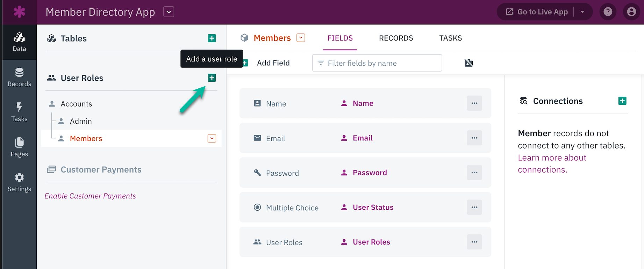The image size is (644, 269).
Task: Open the Members role dropdown in sidebar
Action: click(x=212, y=138)
